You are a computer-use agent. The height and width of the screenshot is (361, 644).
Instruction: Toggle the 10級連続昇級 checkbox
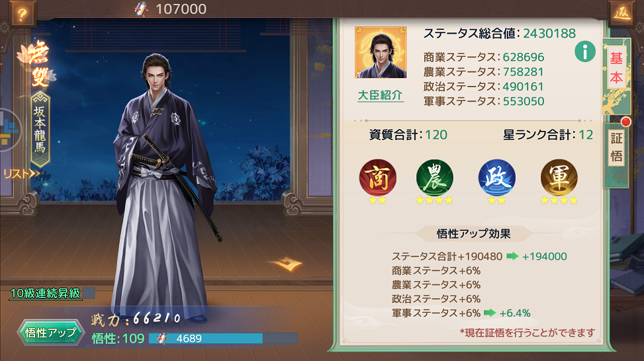89,294
